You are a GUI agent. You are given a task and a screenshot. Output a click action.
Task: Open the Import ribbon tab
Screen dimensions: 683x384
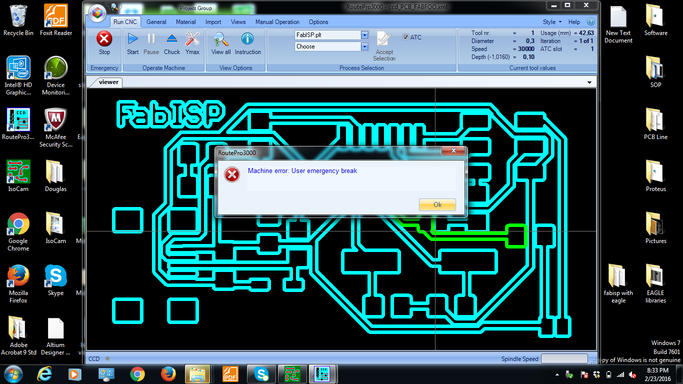213,22
